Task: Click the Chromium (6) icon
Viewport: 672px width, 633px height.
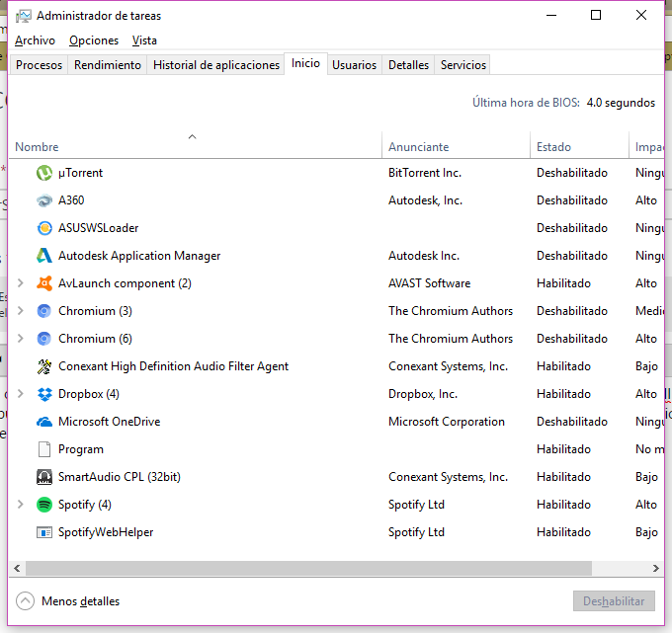Action: (44, 339)
